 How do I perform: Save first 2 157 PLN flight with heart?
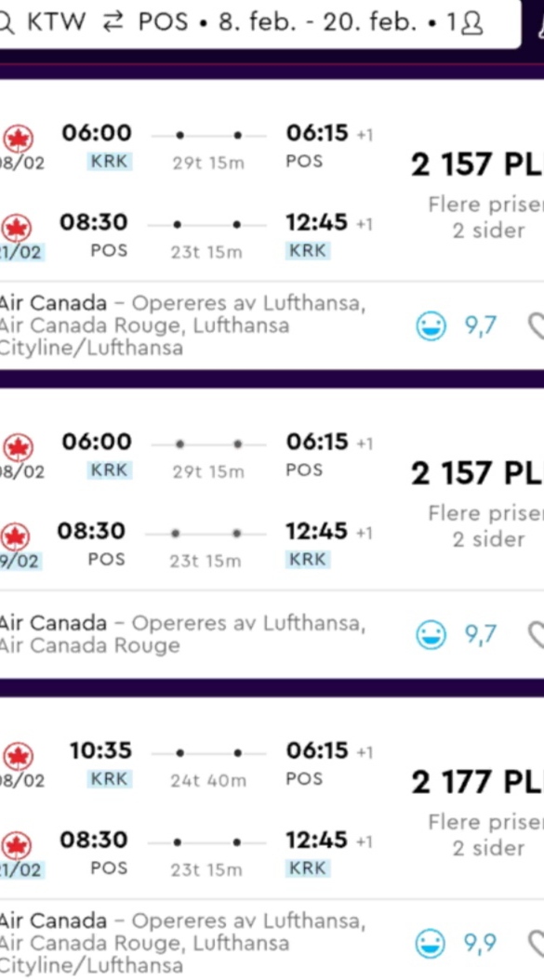536,326
